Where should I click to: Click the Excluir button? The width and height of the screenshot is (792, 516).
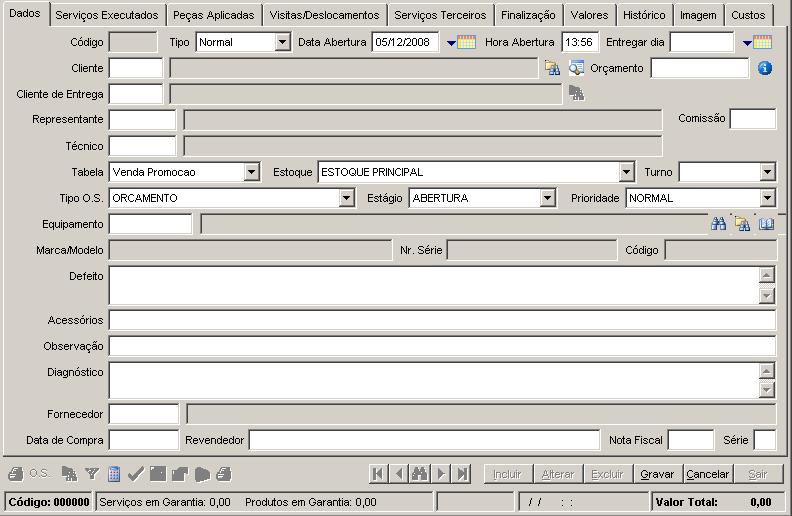click(607, 474)
